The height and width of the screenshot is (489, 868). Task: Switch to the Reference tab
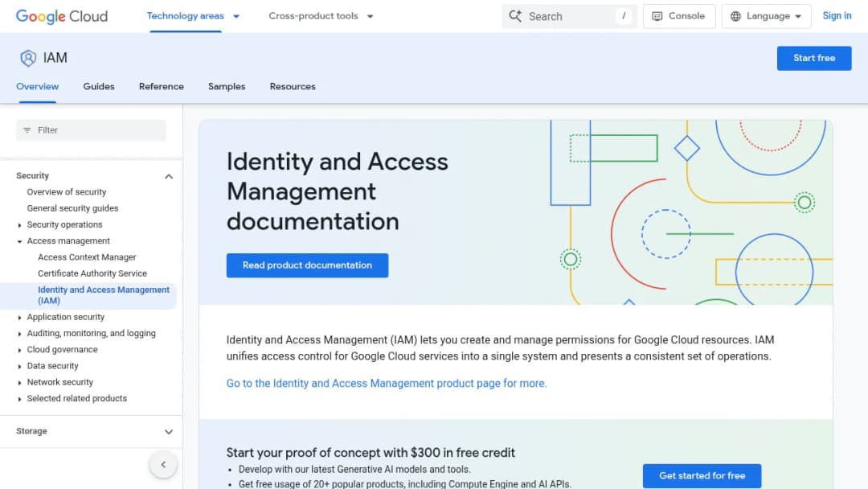tap(161, 86)
